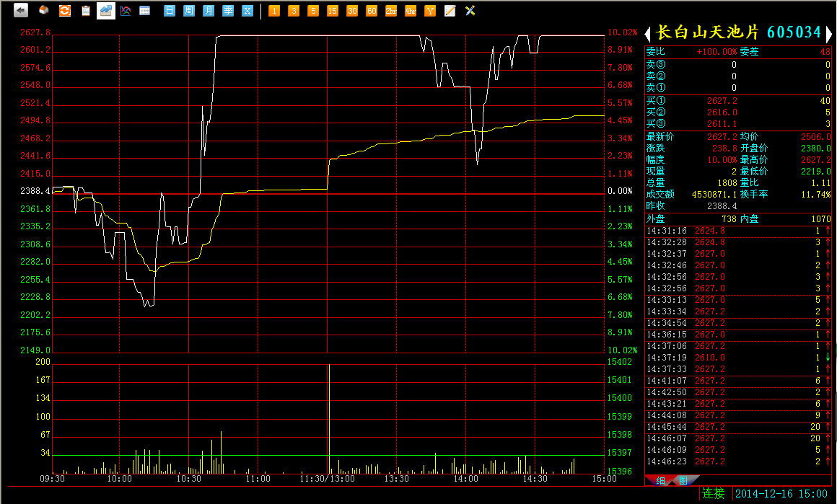Viewport: 837px width, 504px height.
Task: Open the data table grid icon
Action: tap(144, 10)
